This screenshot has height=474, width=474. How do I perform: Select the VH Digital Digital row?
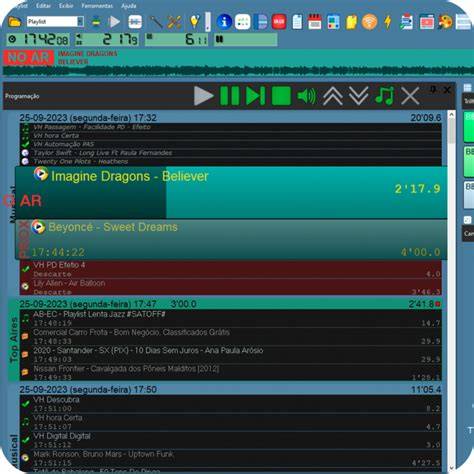[x=231, y=440]
